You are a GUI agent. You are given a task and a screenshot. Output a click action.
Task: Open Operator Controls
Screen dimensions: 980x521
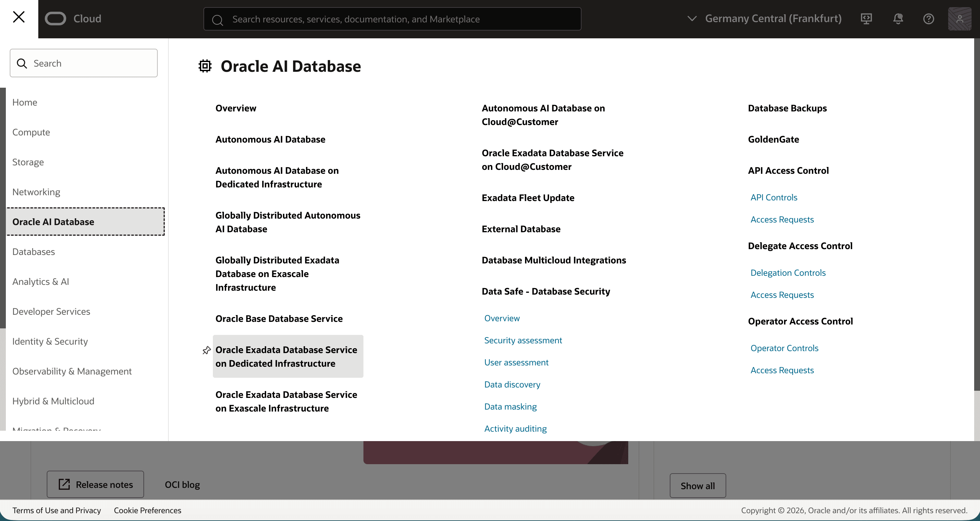784,348
